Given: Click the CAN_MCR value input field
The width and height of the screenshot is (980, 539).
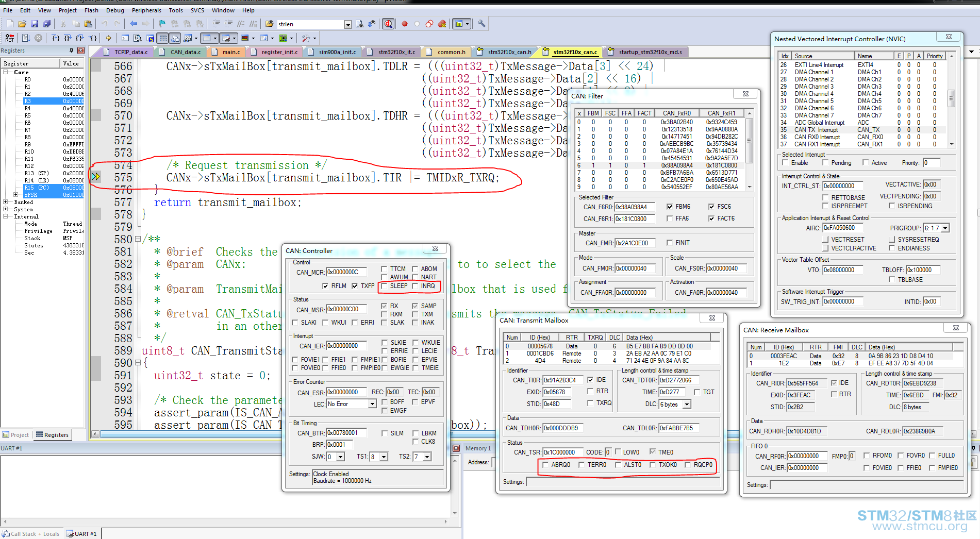Looking at the screenshot, I should 346,272.
